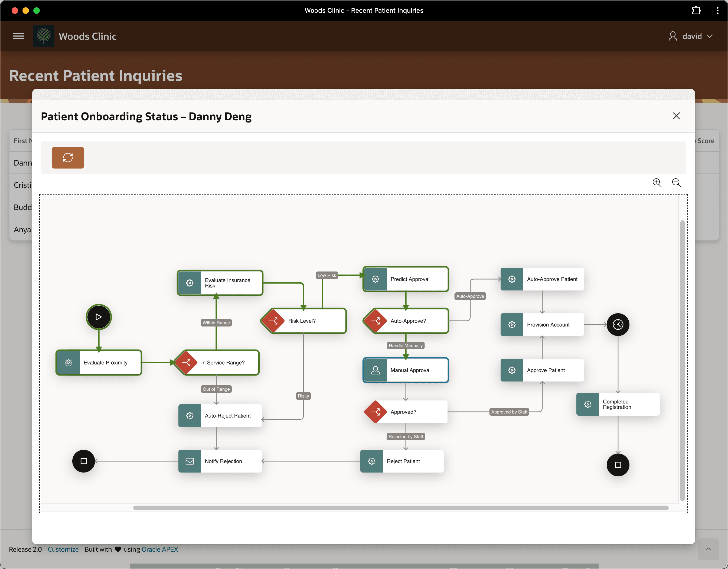Close the Patient Onboarding Status dialog
The image size is (728, 569).
tap(676, 116)
